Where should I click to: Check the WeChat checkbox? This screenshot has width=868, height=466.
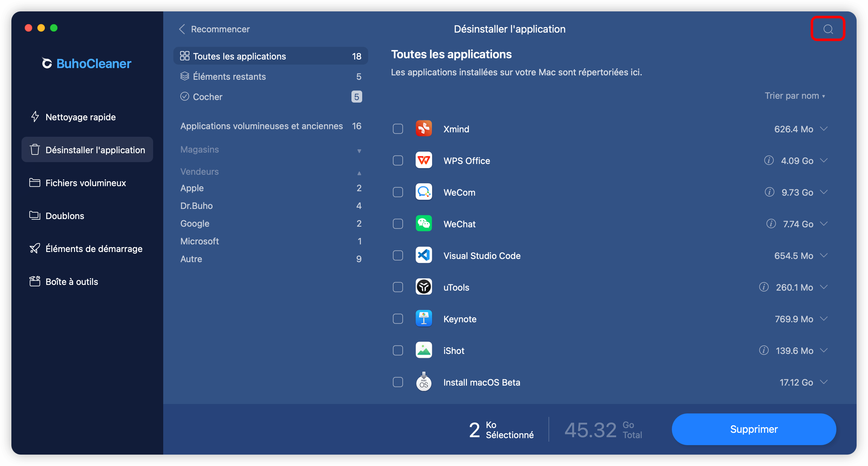[x=398, y=224]
